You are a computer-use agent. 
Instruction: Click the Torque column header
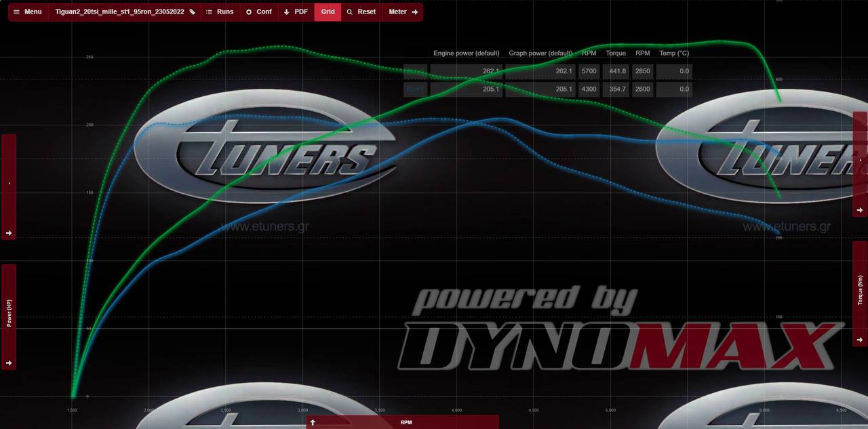pos(616,53)
